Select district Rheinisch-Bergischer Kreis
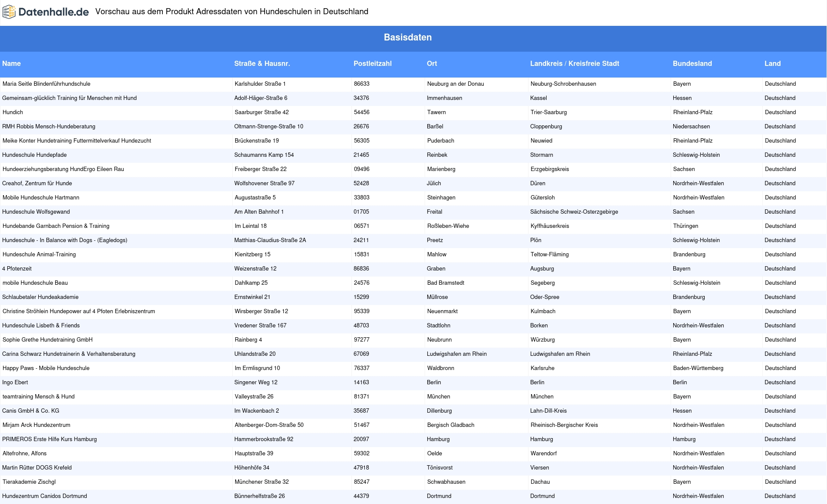Viewport: 827px width, 504px height. pyautogui.click(x=564, y=425)
